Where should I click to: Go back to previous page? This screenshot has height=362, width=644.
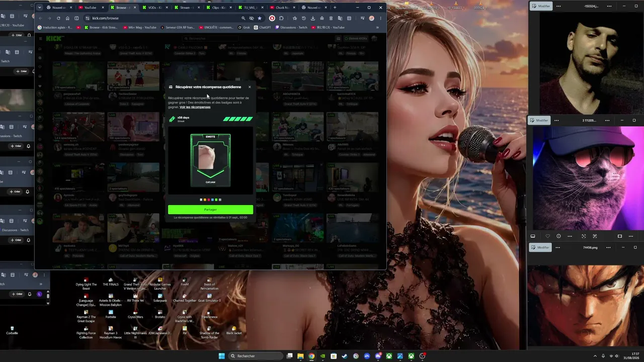(41, 18)
